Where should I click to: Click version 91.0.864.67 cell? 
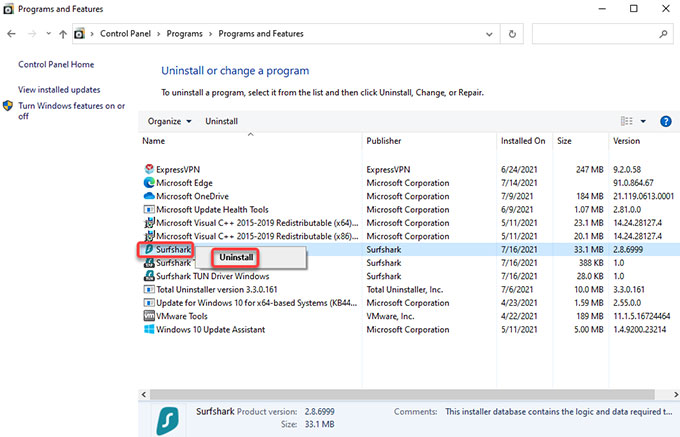[633, 183]
